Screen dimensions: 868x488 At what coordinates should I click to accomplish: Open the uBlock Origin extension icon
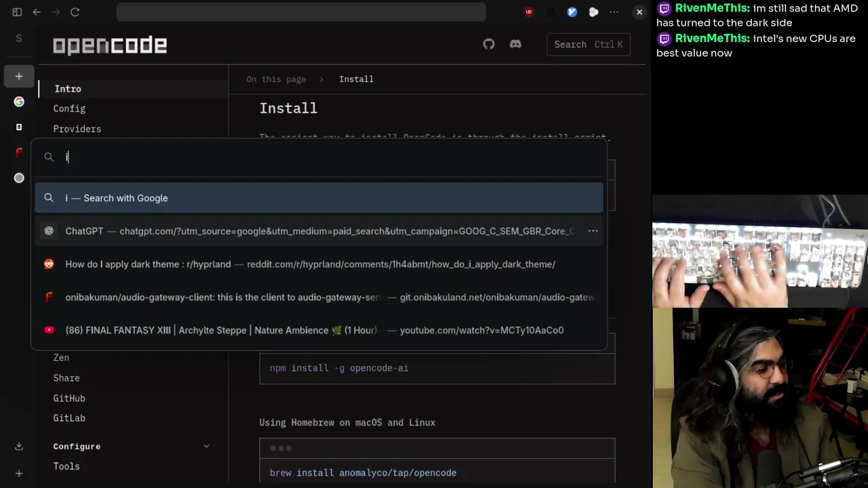[x=529, y=12]
